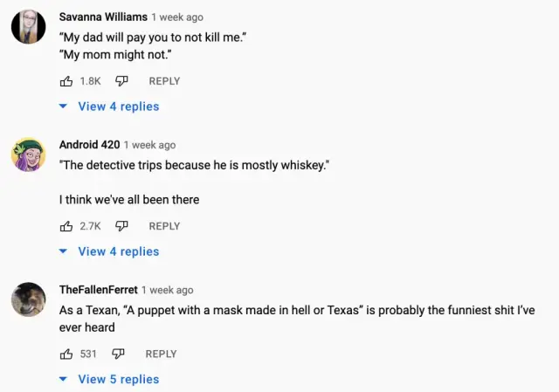The height and width of the screenshot is (392, 559).
Task: Reply to Android 420's comment
Action: point(164,226)
